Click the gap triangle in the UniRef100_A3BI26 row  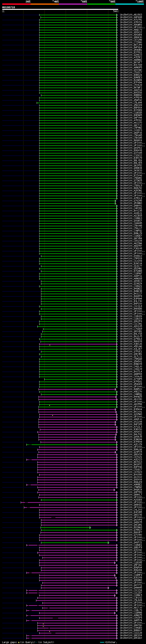[50, 345]
